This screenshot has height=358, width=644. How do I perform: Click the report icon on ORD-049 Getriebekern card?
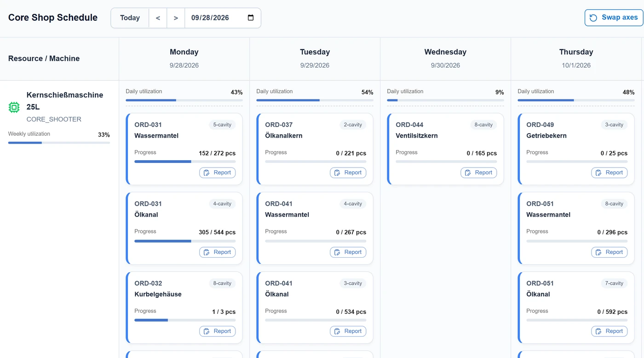[x=599, y=173]
